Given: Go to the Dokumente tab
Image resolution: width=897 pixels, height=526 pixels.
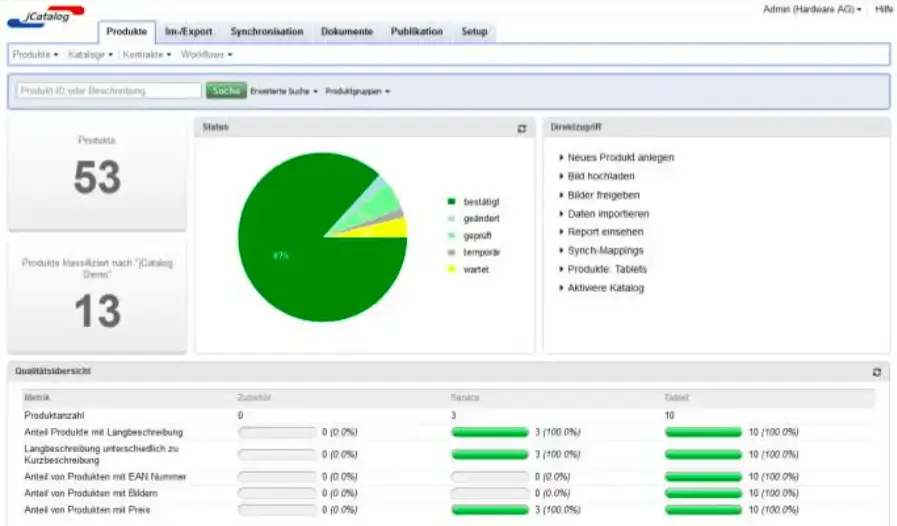Looking at the screenshot, I should [x=347, y=31].
